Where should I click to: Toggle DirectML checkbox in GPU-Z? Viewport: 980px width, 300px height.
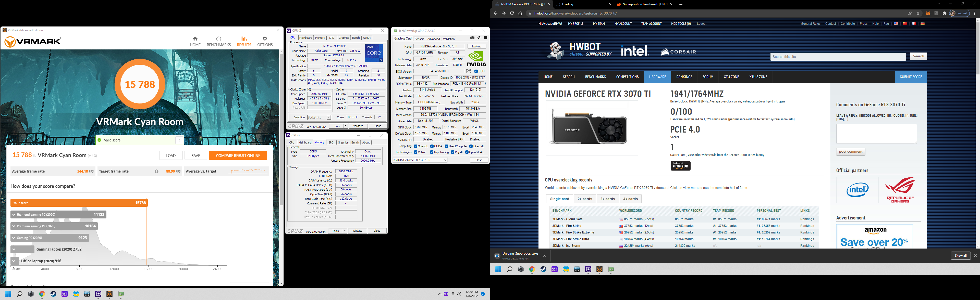pyautogui.click(x=471, y=146)
